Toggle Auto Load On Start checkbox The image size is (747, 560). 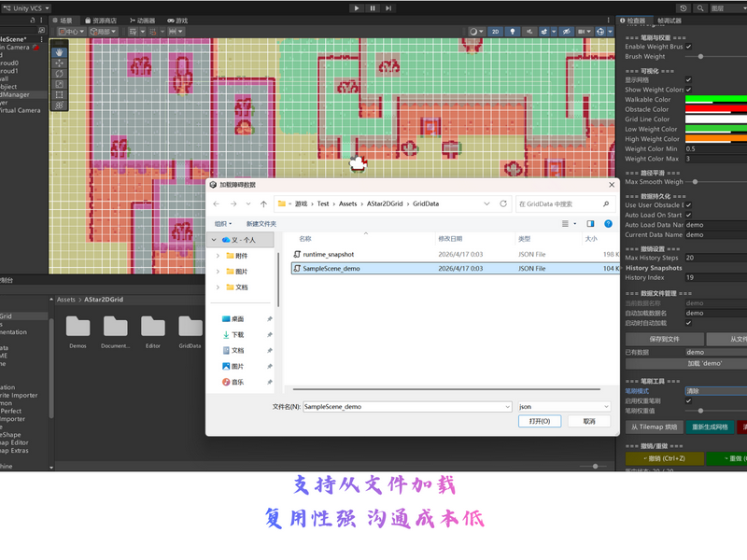pyautogui.click(x=689, y=216)
